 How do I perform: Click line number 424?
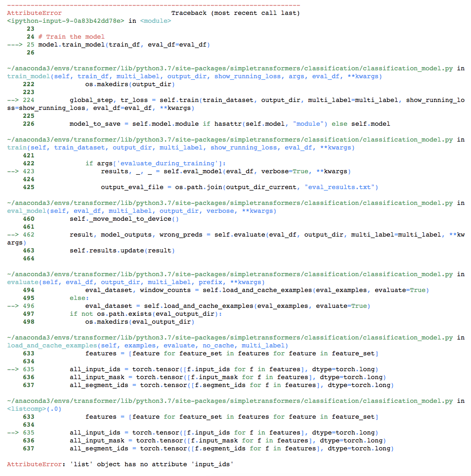coord(28,179)
